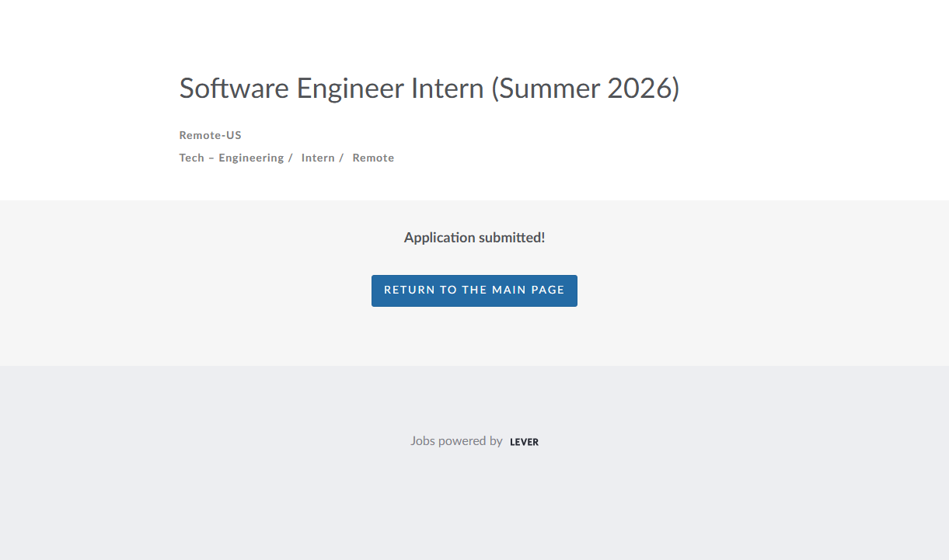Click the "Remote" workplace type tag

[x=373, y=158]
